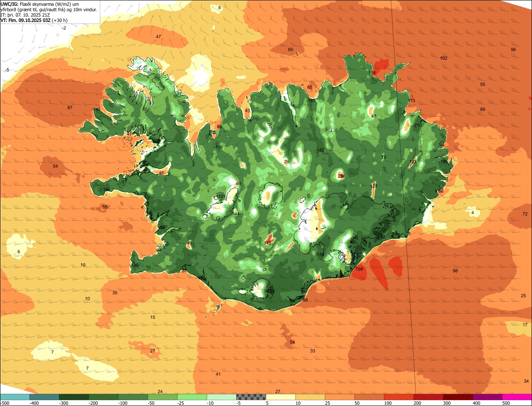Click the map value '29'

[286, 161]
